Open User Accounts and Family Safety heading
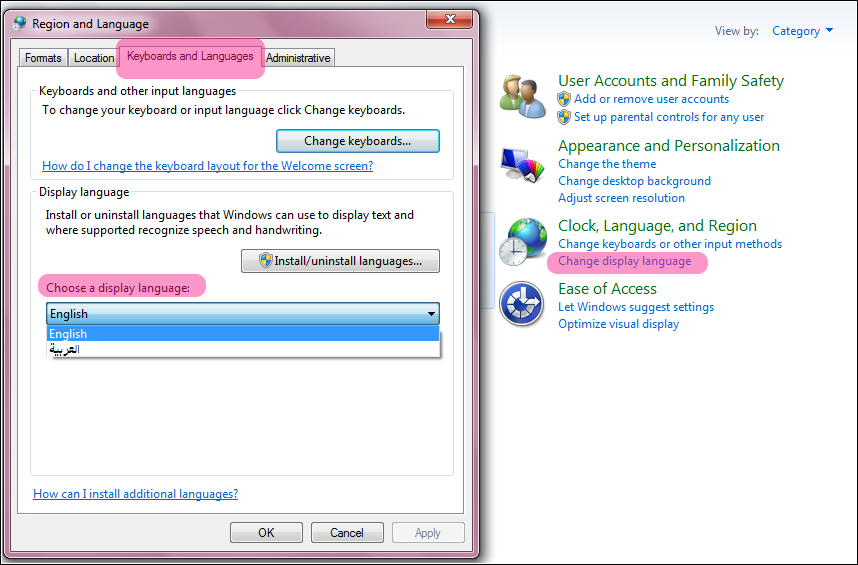858x565 pixels. (671, 81)
